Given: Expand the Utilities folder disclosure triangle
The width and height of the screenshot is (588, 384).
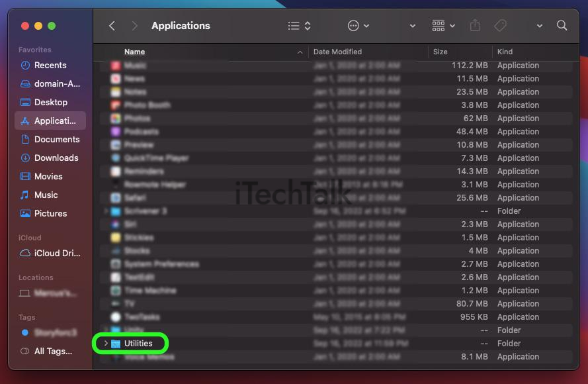Looking at the screenshot, I should tap(106, 344).
